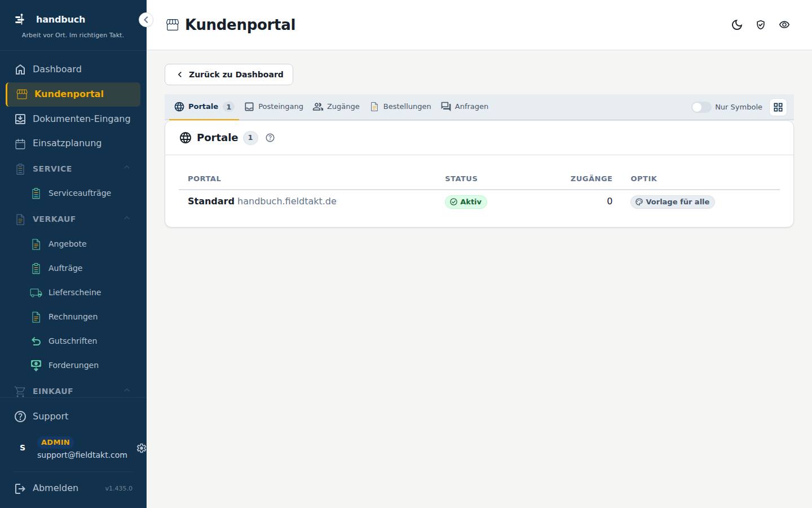
Task: Click the eye icon in header
Action: coord(784,25)
